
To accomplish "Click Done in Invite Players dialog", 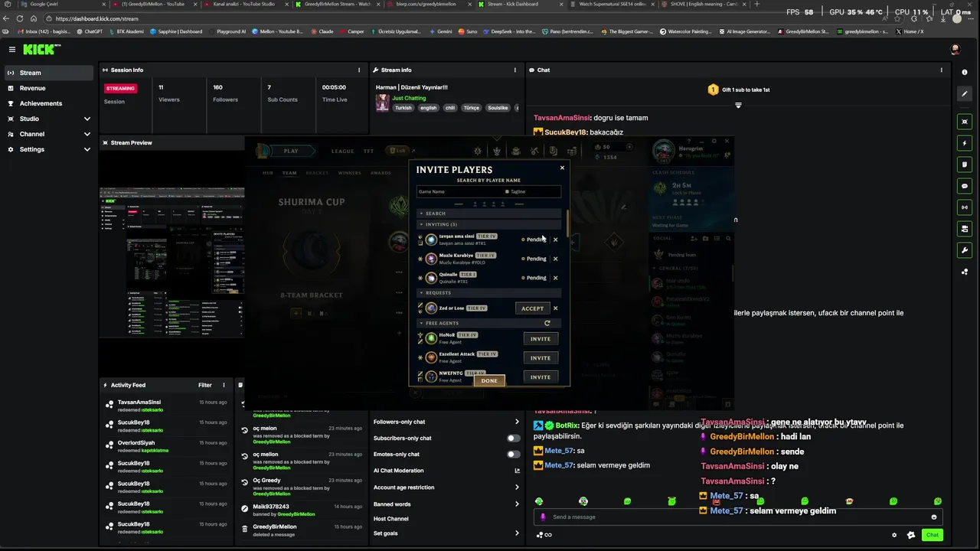I will click(489, 380).
